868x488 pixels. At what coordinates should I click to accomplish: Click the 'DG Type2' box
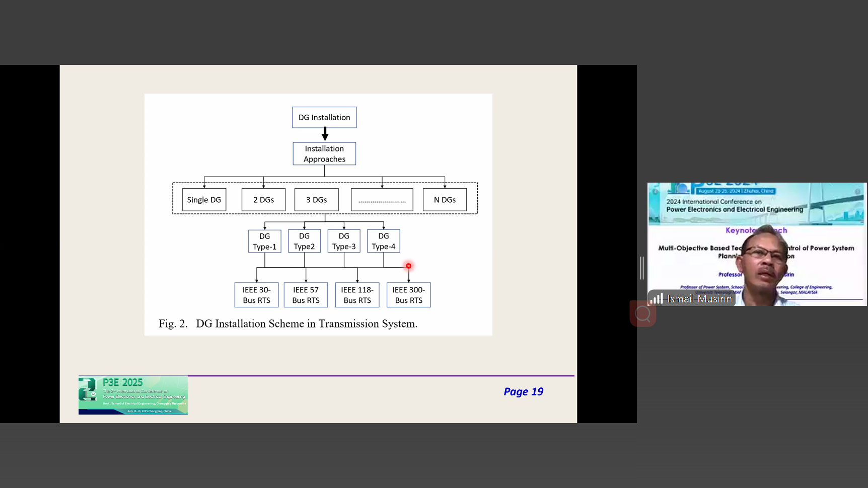coord(304,241)
